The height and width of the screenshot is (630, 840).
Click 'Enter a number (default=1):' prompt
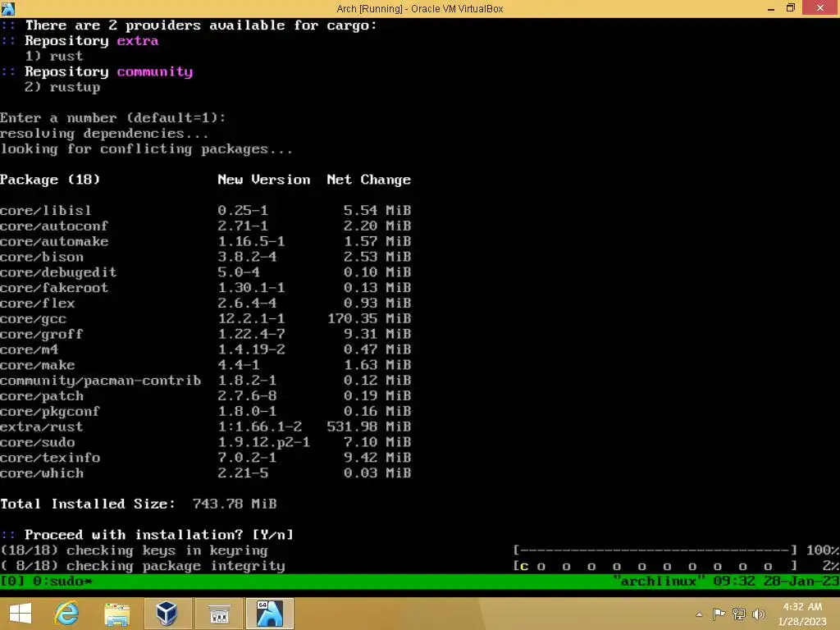[x=112, y=118]
